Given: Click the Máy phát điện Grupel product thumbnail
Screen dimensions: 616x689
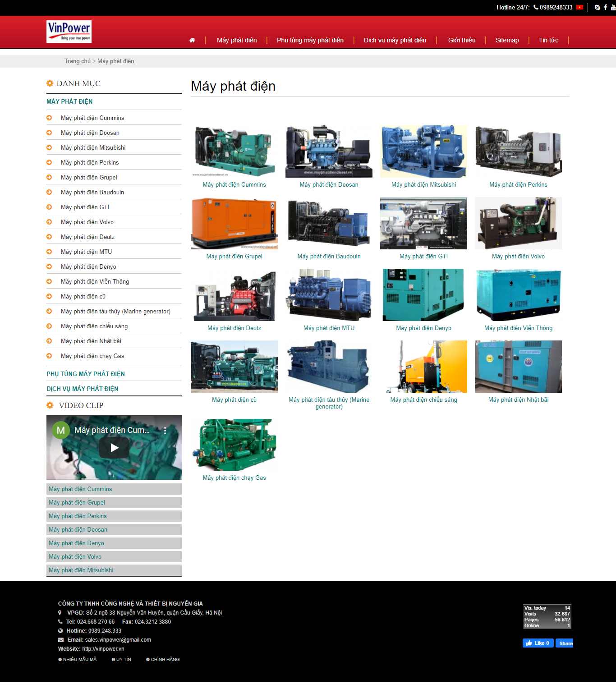Looking at the screenshot, I should pos(234,223).
